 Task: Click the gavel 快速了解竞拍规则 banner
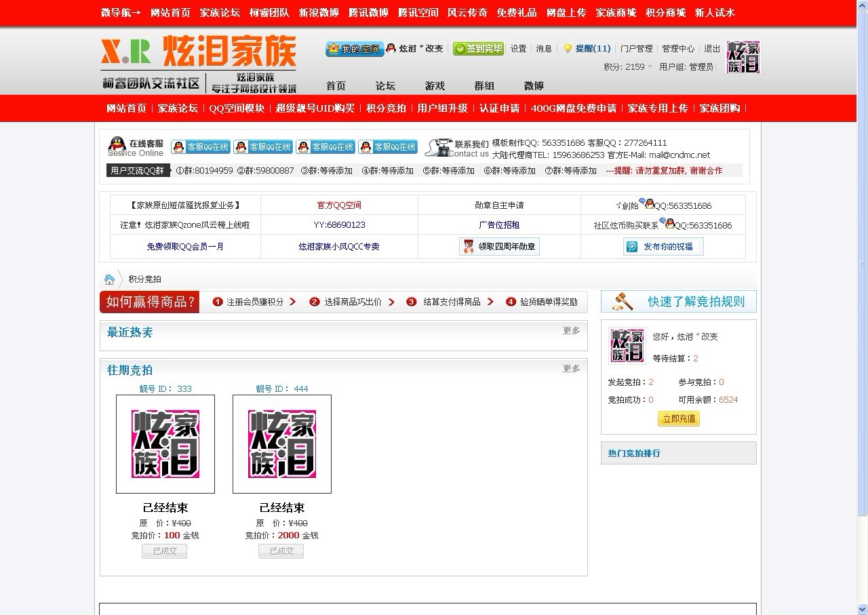tap(679, 302)
